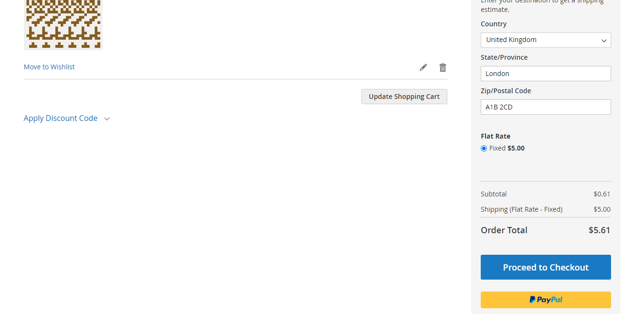Open Move to Wishlist
Screen dimensions: 644x314
[x=49, y=66]
